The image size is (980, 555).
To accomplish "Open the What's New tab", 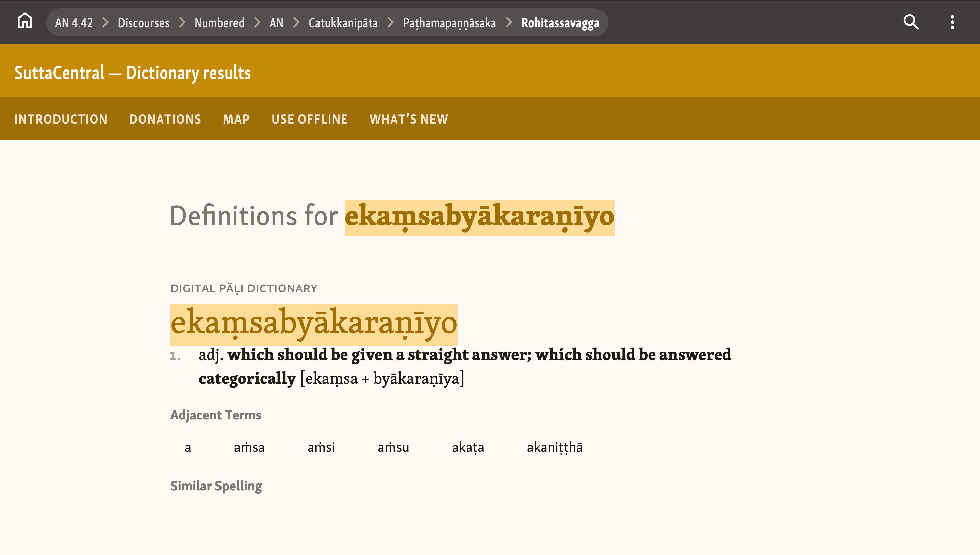I will click(x=408, y=119).
